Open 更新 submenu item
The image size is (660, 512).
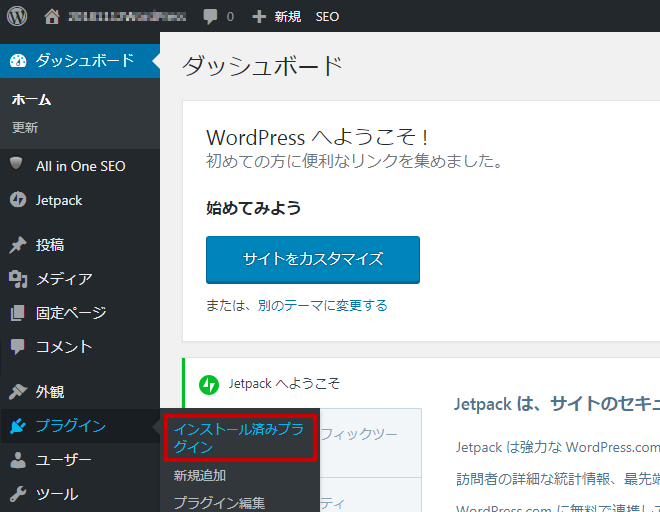25,127
